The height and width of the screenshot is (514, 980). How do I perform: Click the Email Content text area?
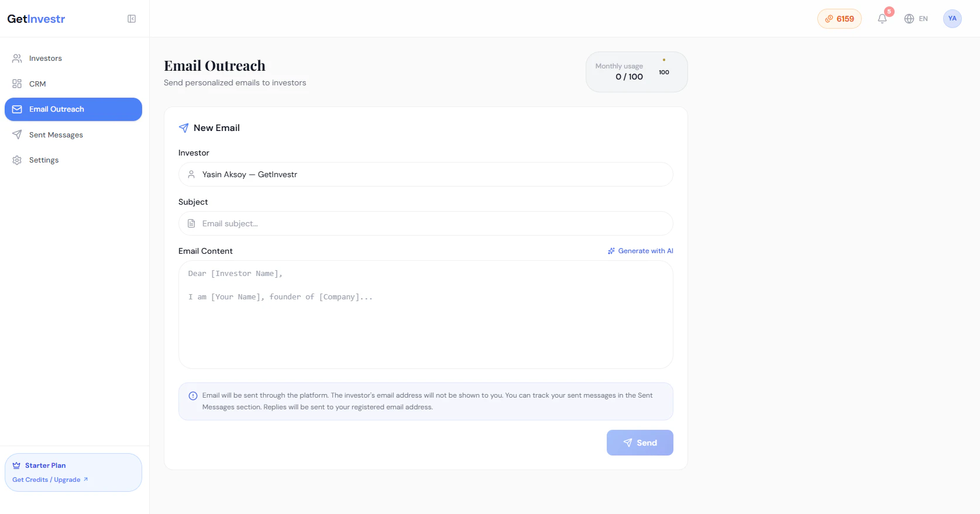pos(426,315)
